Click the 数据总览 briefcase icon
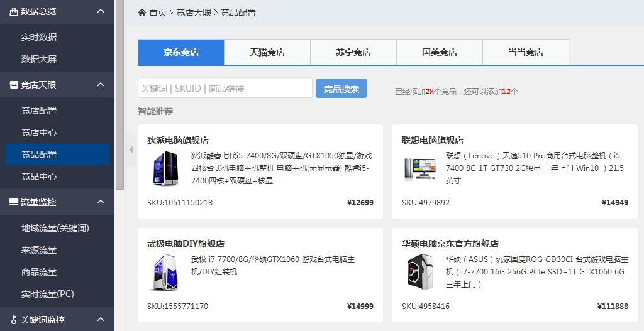 click(x=14, y=11)
